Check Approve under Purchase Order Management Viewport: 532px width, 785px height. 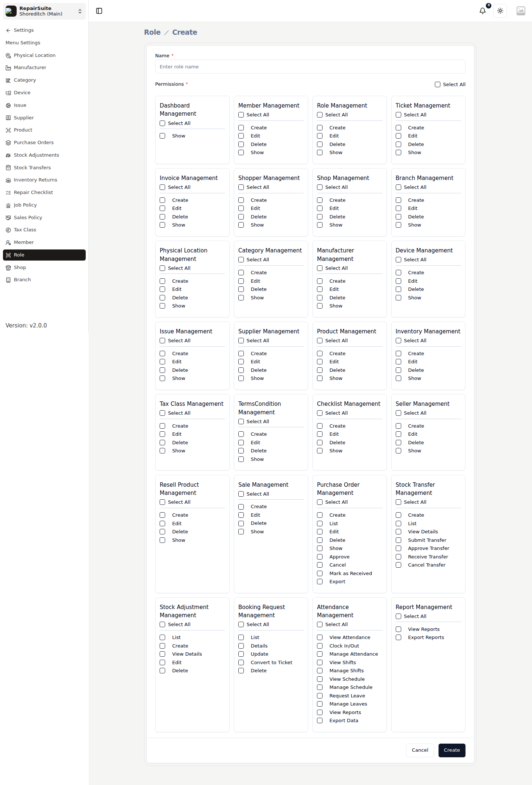click(320, 557)
